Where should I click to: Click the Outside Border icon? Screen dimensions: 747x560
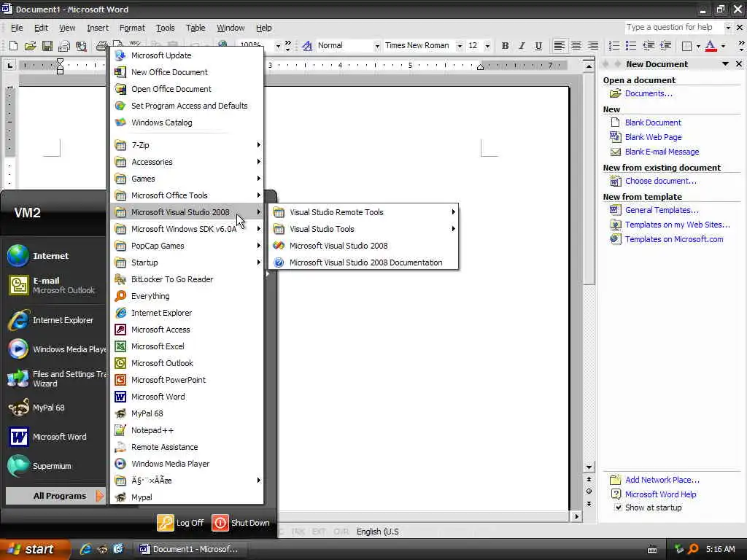tap(686, 46)
